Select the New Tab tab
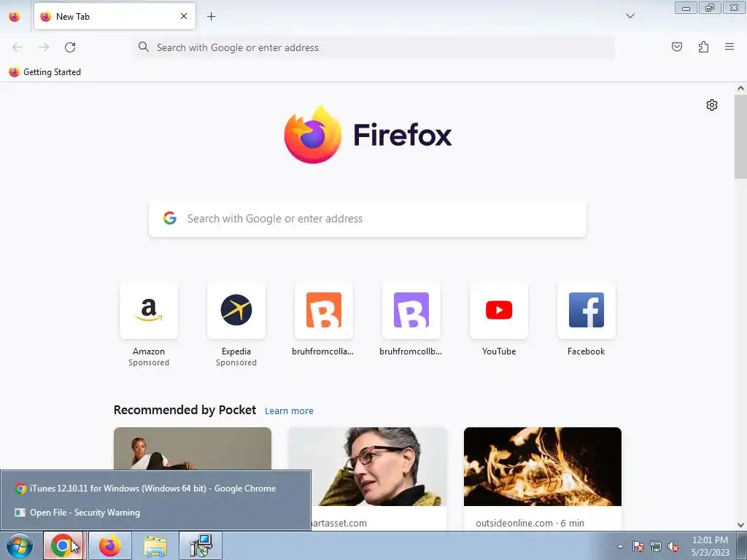 pyautogui.click(x=115, y=16)
